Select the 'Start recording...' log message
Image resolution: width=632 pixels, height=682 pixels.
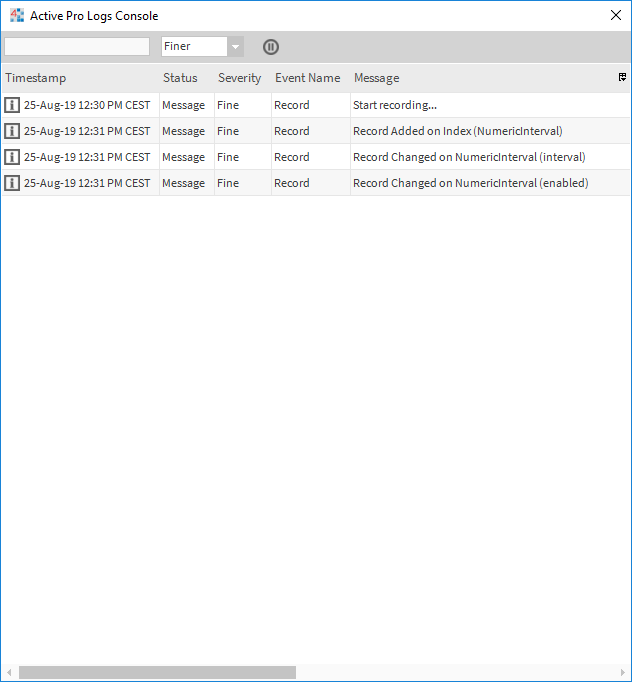395,105
